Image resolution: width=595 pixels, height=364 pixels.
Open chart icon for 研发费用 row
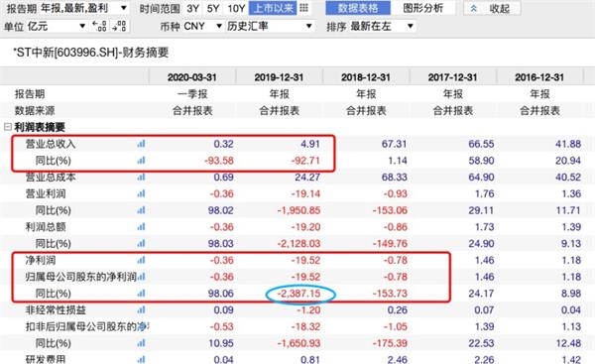tap(141, 359)
